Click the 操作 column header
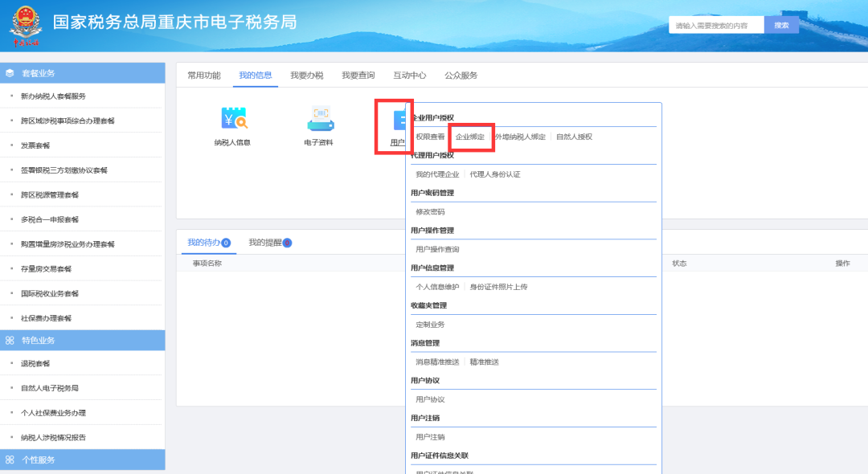This screenshot has width=868, height=474. coord(842,264)
